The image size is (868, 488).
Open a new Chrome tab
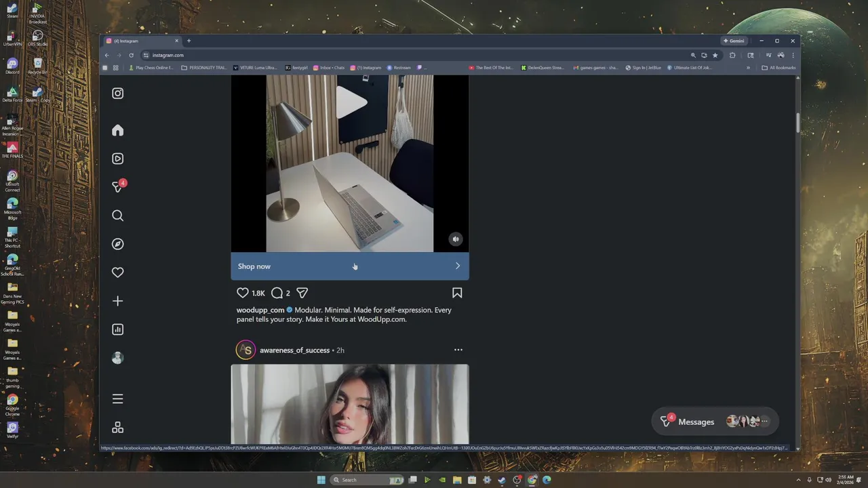[189, 41]
